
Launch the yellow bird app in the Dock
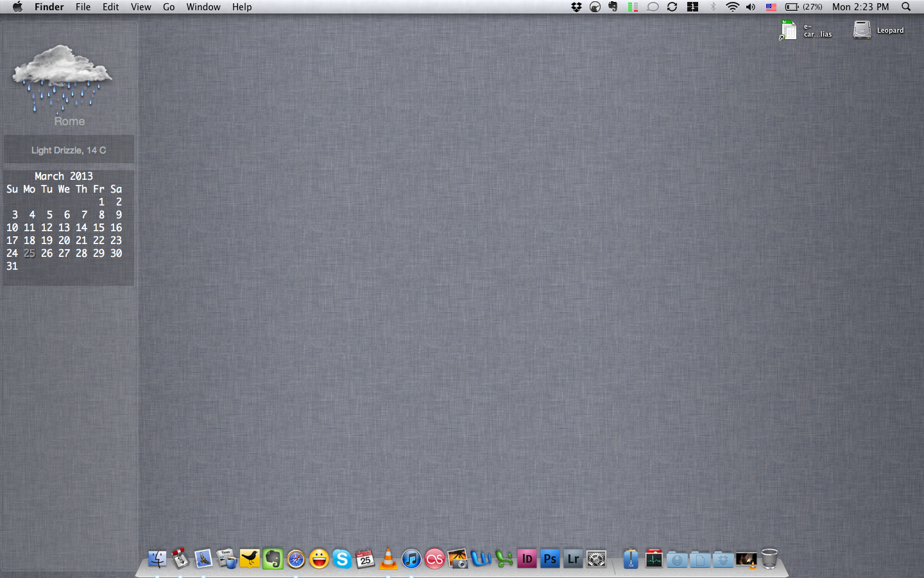(x=250, y=559)
